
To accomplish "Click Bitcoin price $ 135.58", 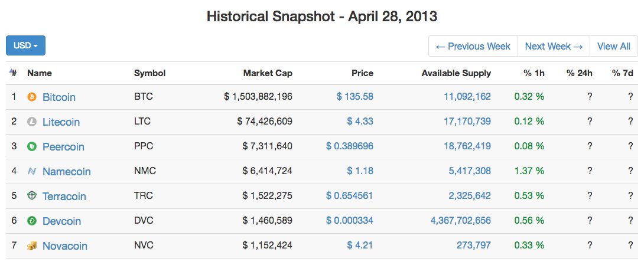I will [x=355, y=96].
